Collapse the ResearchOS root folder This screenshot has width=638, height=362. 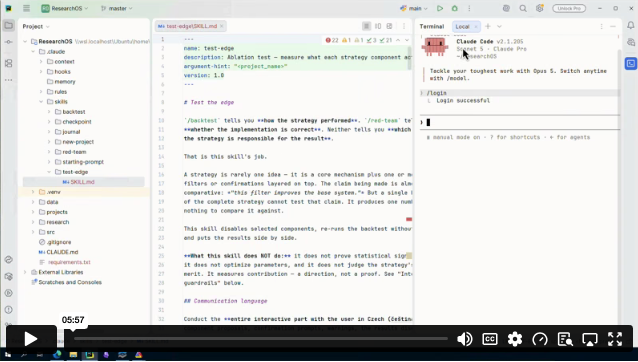tap(25, 41)
